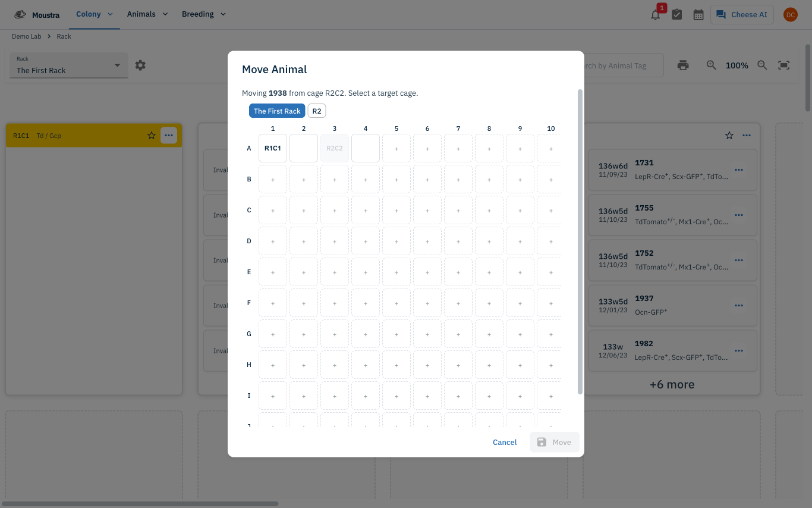Open options for animal 1752

coord(739,261)
